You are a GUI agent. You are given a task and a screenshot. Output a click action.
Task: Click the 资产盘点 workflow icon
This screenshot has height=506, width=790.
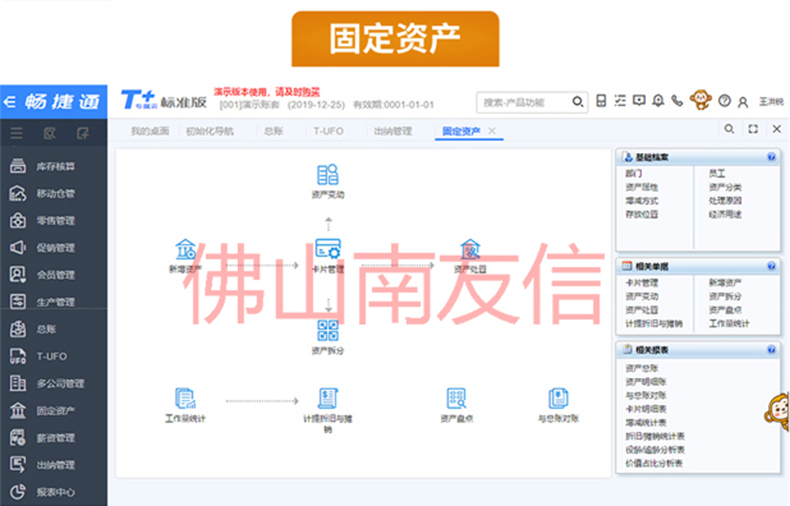tap(456, 398)
